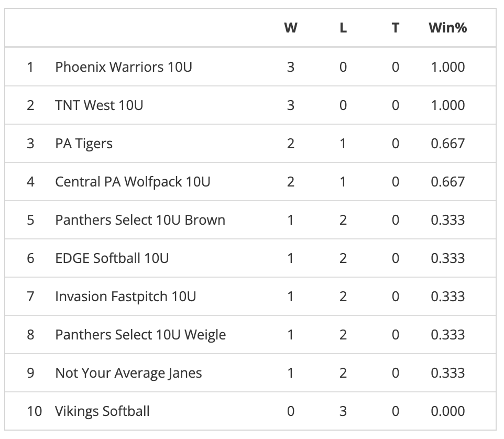Click the losses value for Vikings Softball
The width and height of the screenshot is (504, 439).
343,411
